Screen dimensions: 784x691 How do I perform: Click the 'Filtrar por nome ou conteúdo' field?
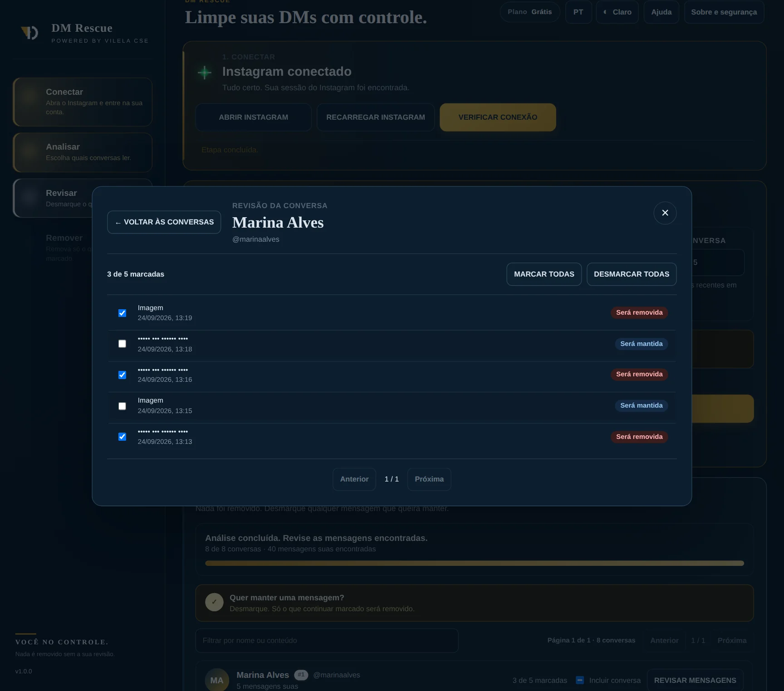pyautogui.click(x=327, y=641)
